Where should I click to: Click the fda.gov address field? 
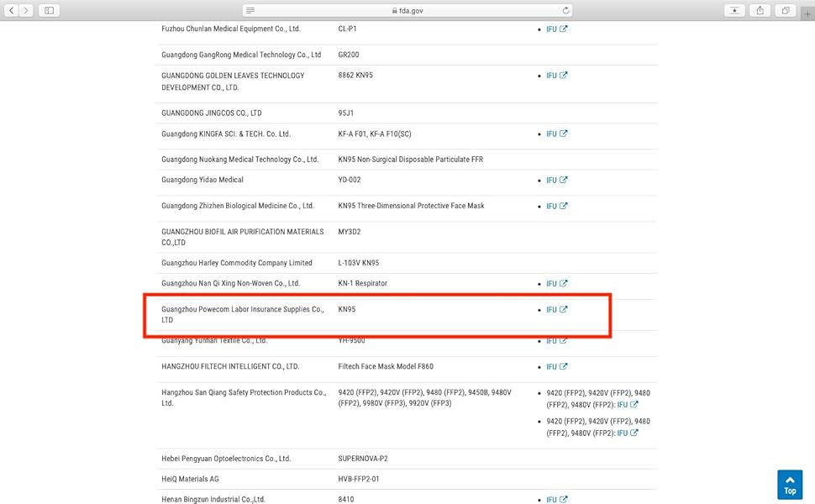point(407,10)
